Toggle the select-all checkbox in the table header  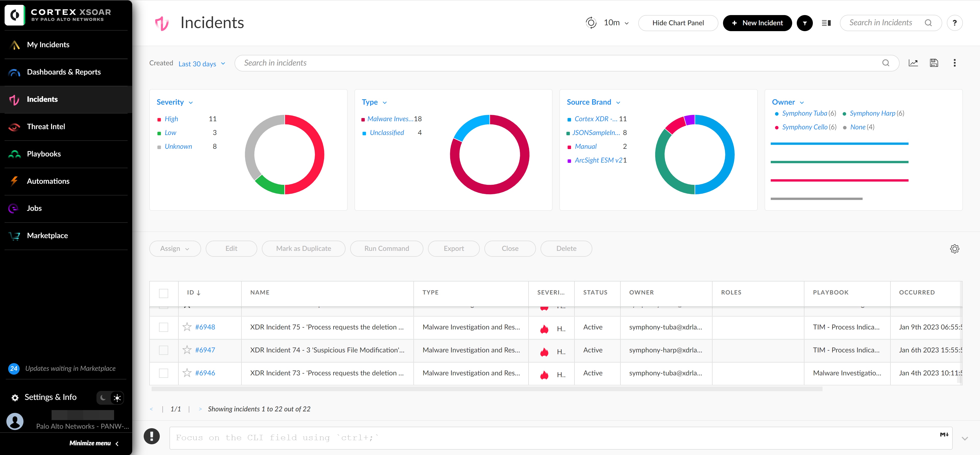164,293
